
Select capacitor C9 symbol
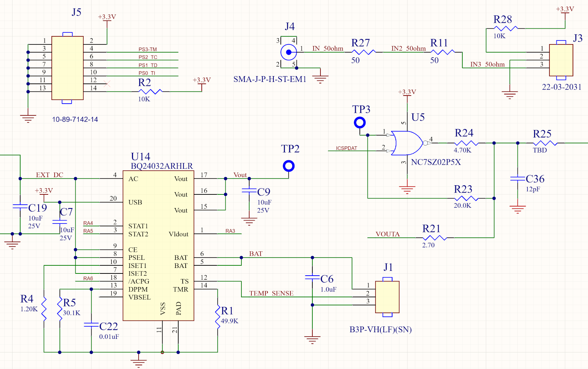[249, 190]
